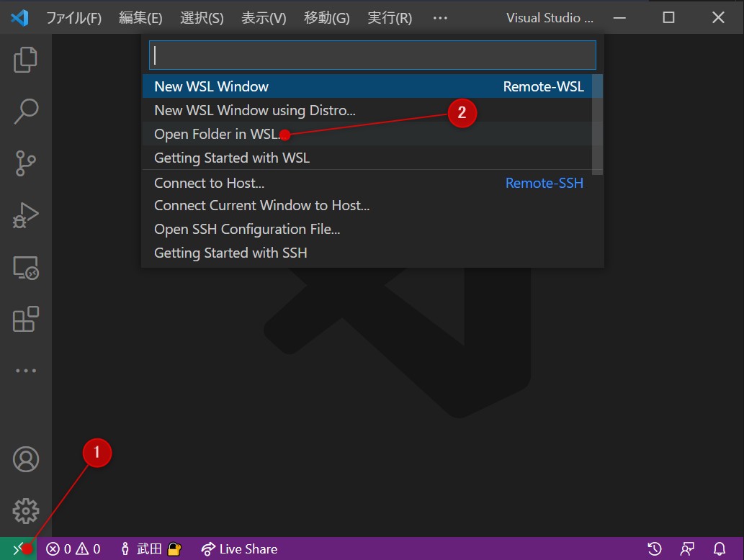This screenshot has width=744, height=560.
Task: Click the green remote window indicator
Action: pos(18,548)
